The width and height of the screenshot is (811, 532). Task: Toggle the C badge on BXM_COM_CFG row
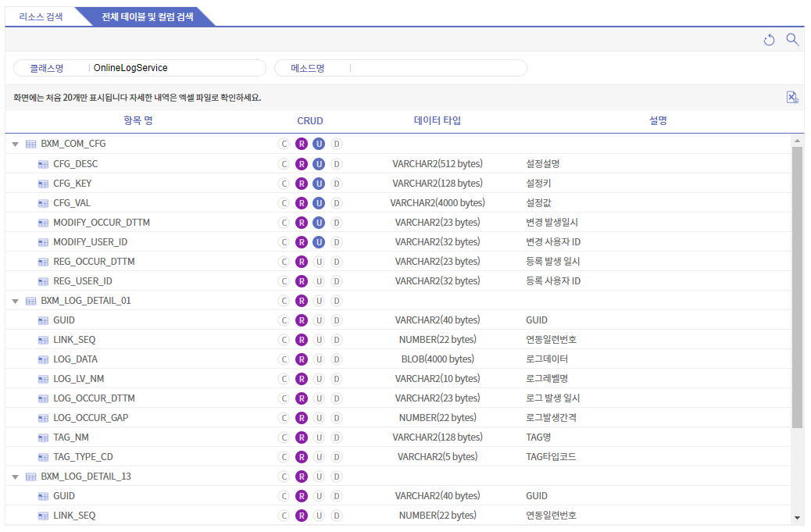coord(284,144)
